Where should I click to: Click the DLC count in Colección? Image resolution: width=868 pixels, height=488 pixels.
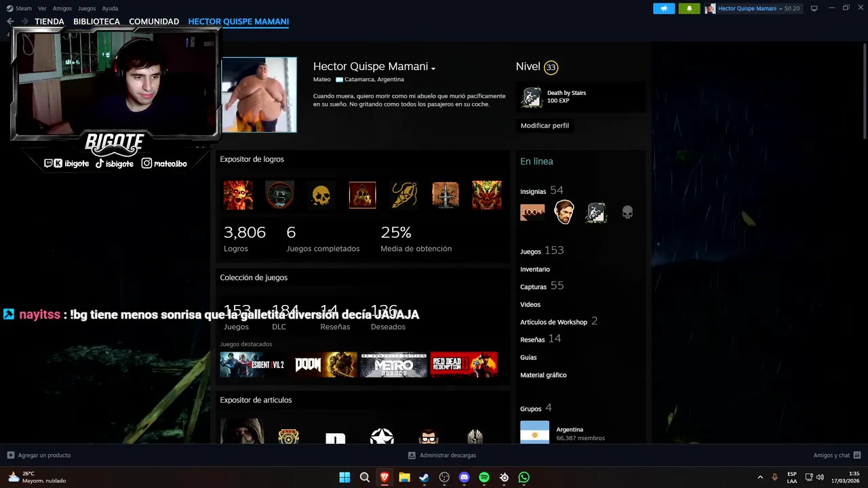click(x=285, y=317)
